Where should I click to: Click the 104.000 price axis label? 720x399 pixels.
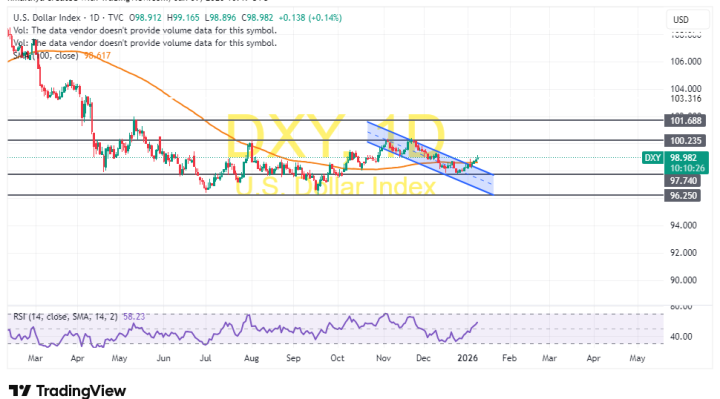tap(686, 89)
